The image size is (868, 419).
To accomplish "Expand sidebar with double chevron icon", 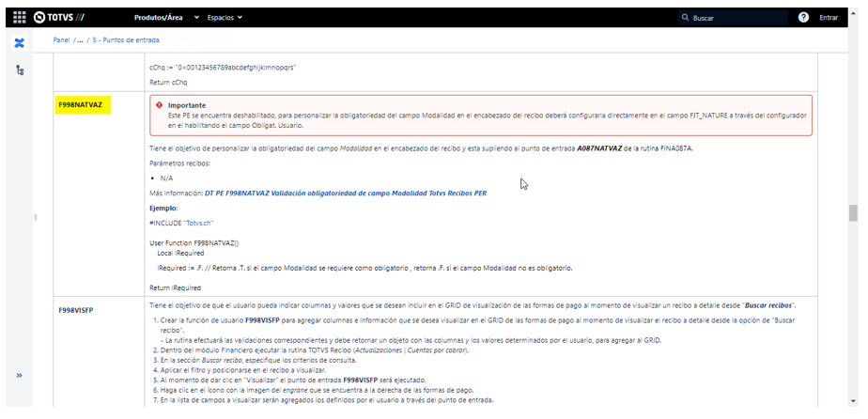I will click(x=20, y=375).
